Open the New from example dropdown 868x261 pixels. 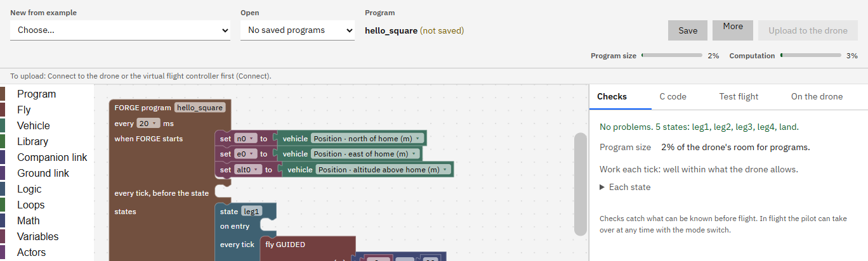[121, 30]
